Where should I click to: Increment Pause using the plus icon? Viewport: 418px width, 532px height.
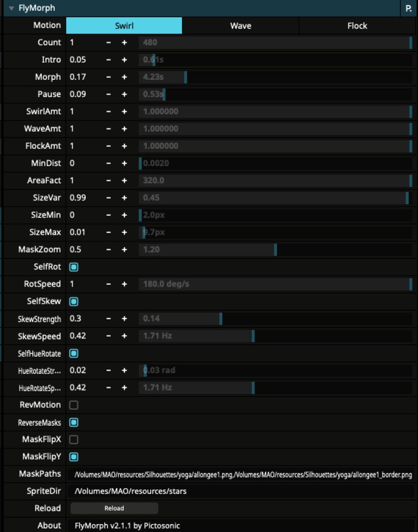pyautogui.click(x=124, y=95)
